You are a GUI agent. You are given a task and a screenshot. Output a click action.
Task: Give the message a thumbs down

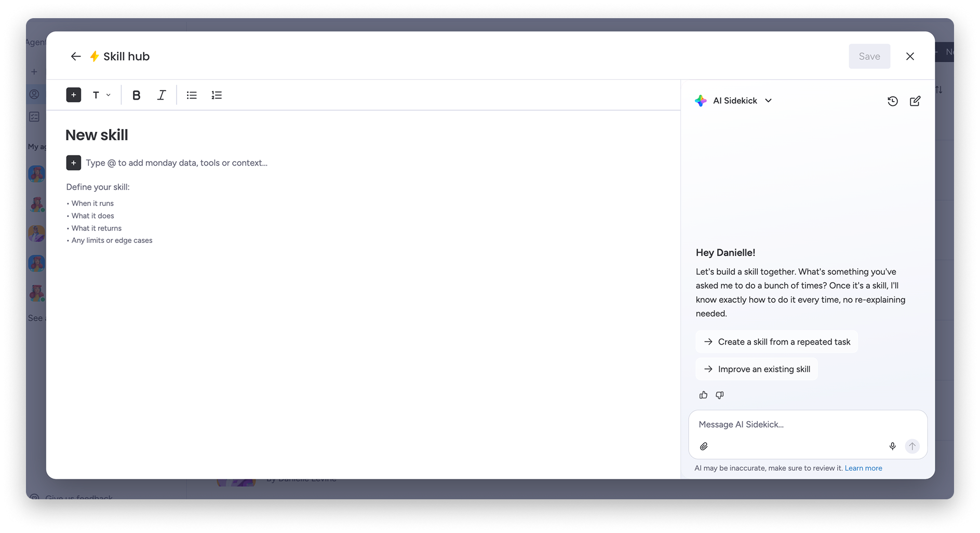click(720, 395)
